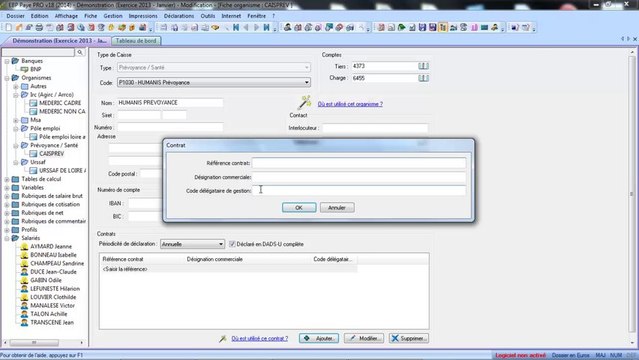Open the Périodicité de déclaration dropdown
Image resolution: width=639 pixels, height=360 pixels.
[220, 244]
